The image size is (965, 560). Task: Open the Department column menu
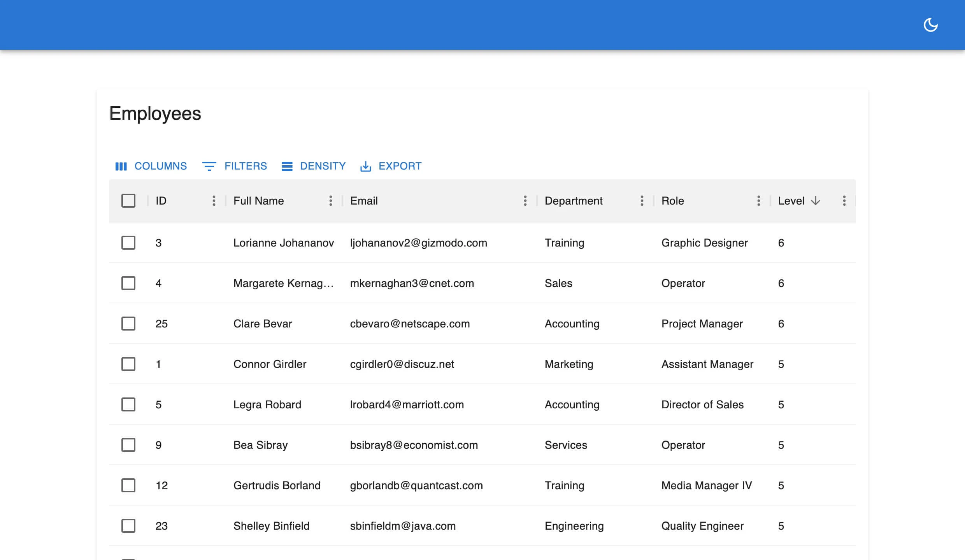(642, 201)
